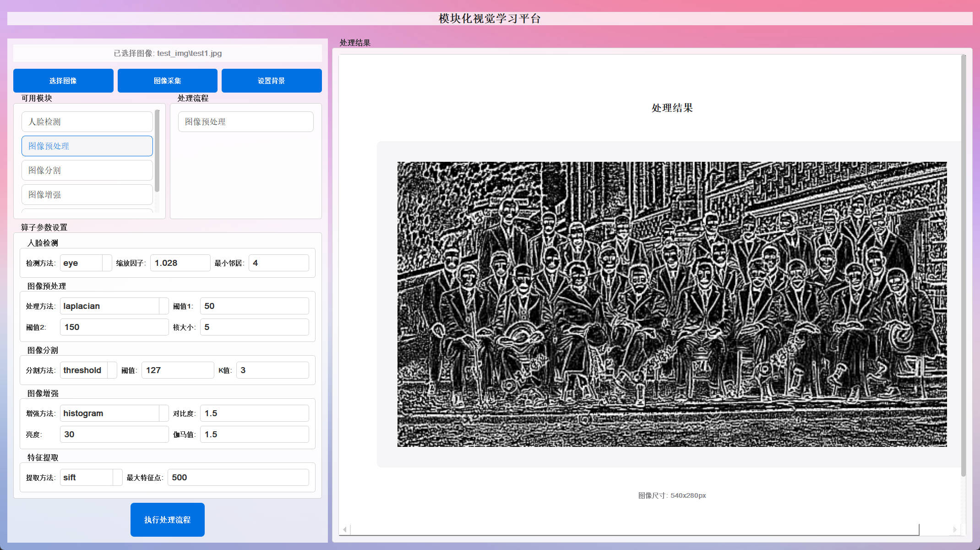Click the 最大特征点 field showing 500
This screenshot has height=550, width=980.
[238, 478]
